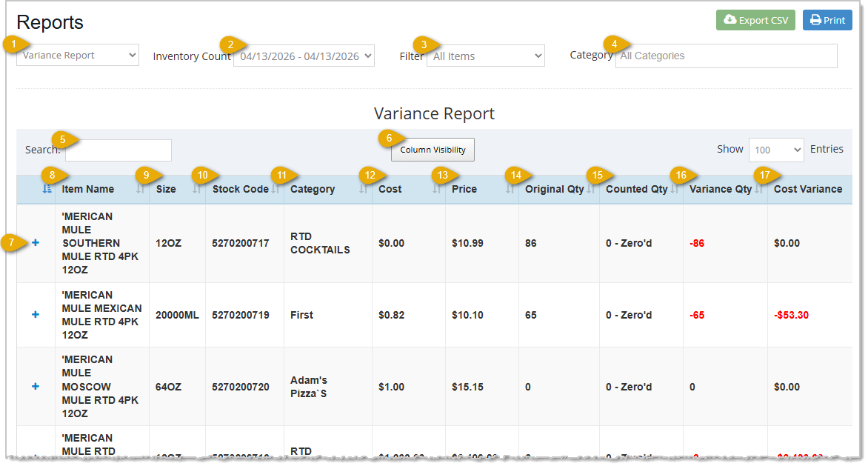The width and height of the screenshot is (868, 469).
Task: Open the Show entries dropdown set to 100
Action: click(775, 150)
